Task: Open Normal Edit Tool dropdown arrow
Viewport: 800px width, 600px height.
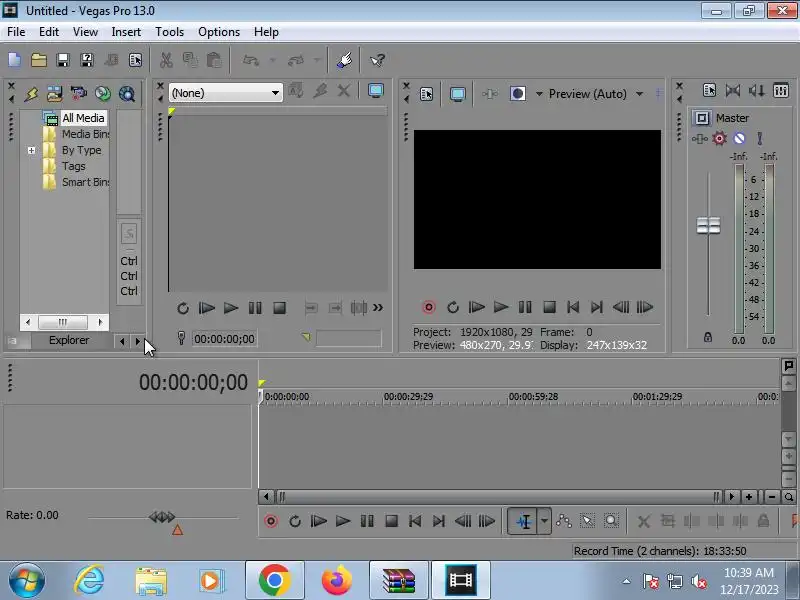Action: pyautogui.click(x=544, y=521)
